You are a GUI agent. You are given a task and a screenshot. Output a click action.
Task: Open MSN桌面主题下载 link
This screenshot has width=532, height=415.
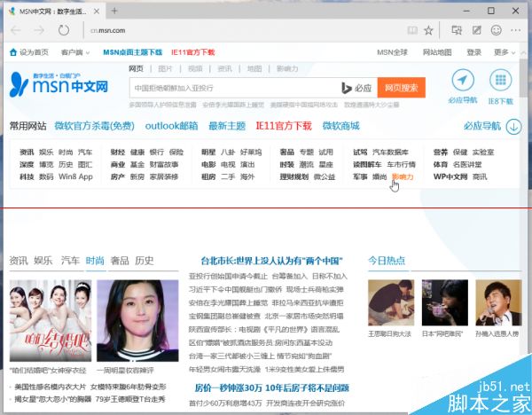[x=133, y=52]
